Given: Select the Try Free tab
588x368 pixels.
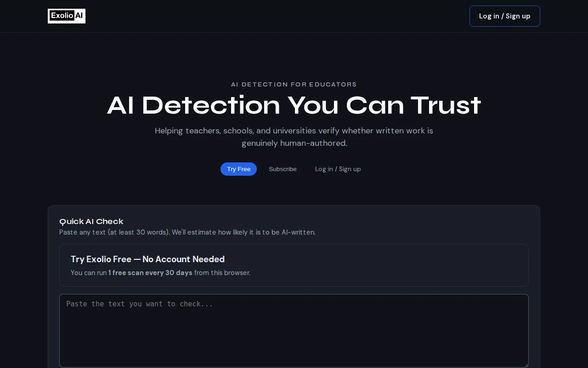Looking at the screenshot, I should pos(238,169).
